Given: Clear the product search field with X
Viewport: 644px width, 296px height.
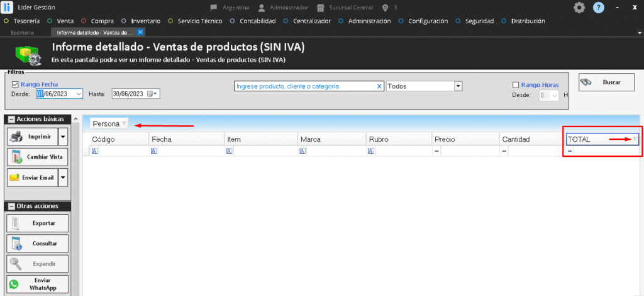Looking at the screenshot, I should coord(379,86).
